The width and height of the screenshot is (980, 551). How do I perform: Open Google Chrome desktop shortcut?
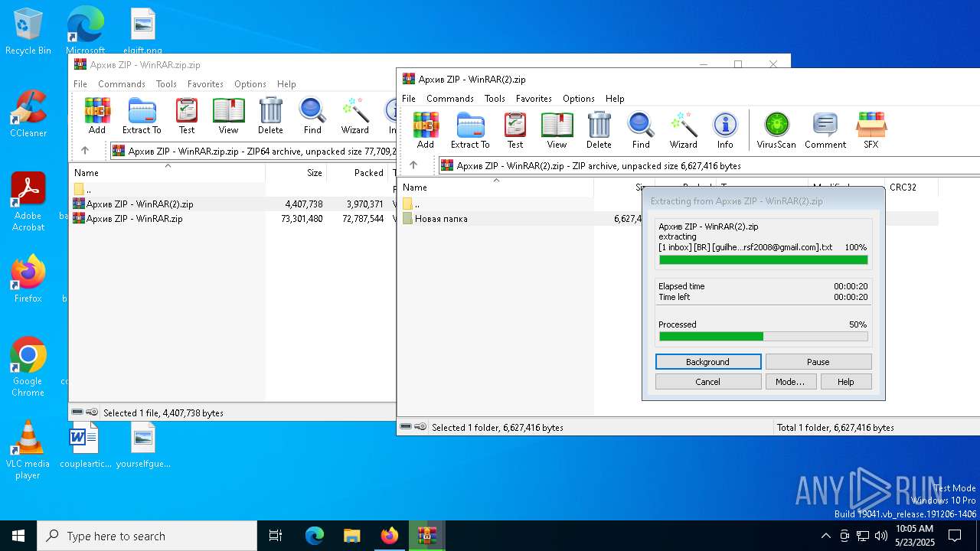click(28, 367)
